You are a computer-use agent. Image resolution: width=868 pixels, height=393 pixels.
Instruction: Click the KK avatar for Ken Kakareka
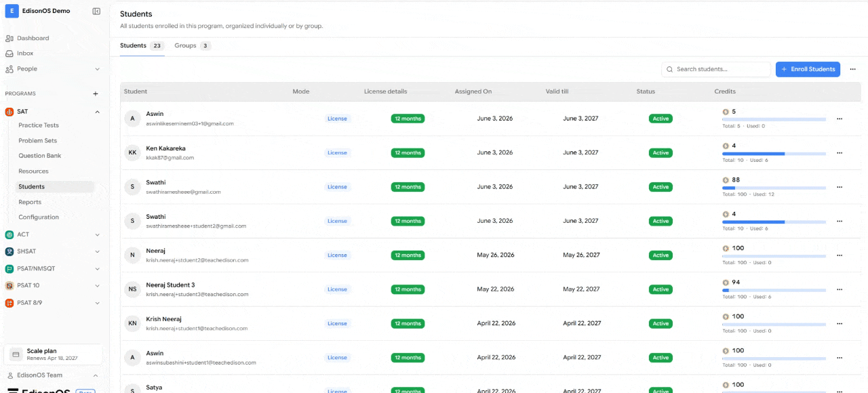click(x=132, y=152)
